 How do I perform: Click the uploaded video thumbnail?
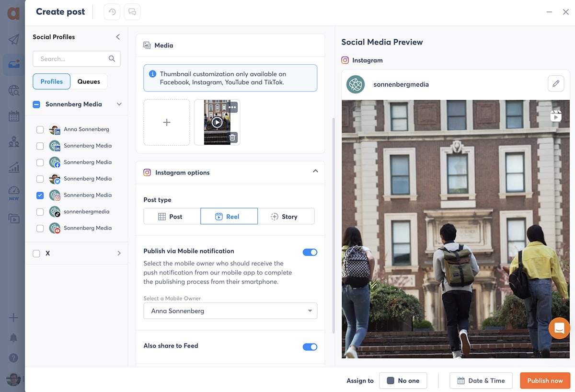217,122
